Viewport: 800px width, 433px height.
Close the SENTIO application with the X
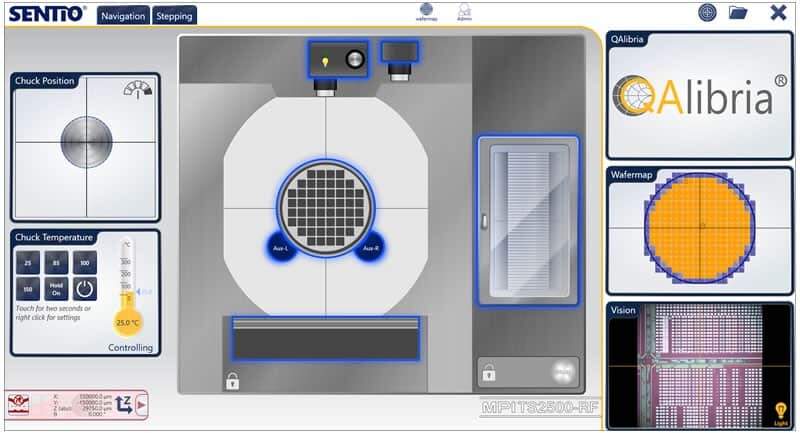(x=778, y=12)
